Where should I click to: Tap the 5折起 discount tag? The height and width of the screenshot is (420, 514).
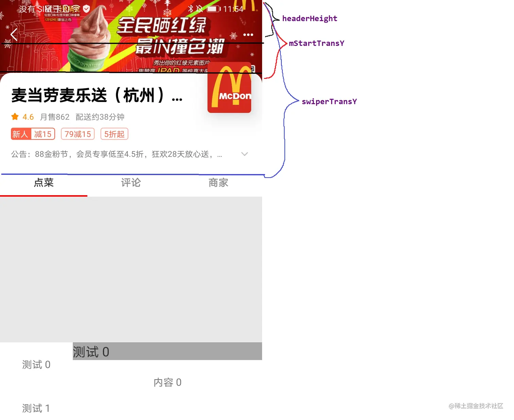point(114,134)
